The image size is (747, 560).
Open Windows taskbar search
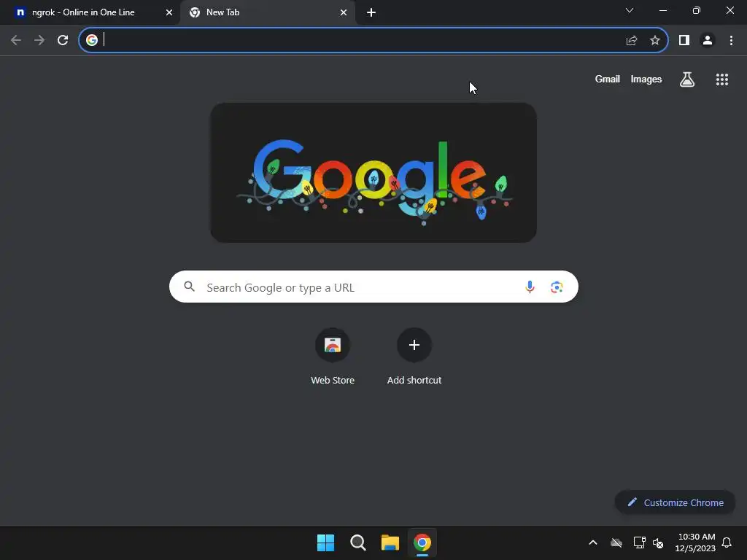(357, 542)
